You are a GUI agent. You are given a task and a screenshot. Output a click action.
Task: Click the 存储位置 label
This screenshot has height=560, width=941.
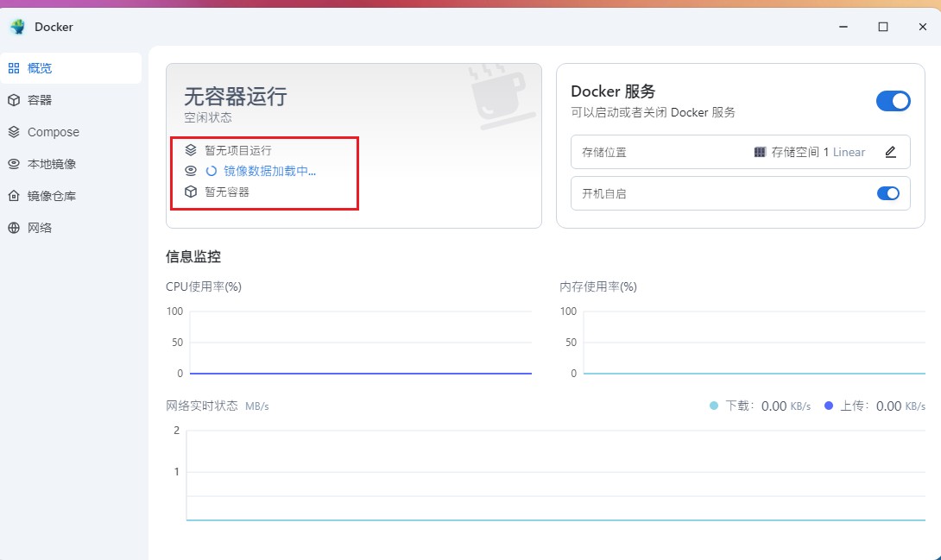coord(604,152)
